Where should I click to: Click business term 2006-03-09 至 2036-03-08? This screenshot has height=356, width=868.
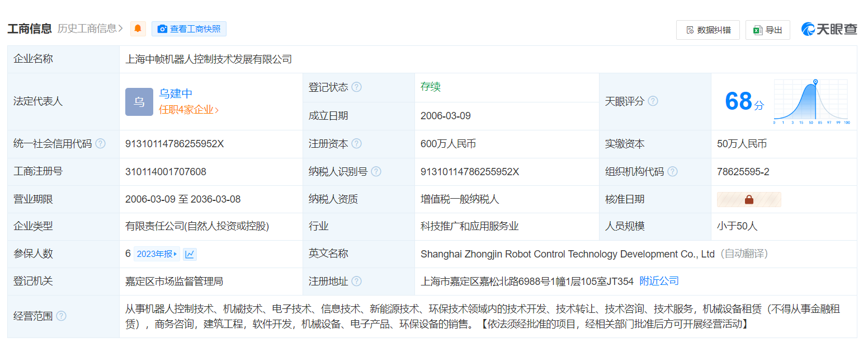(x=183, y=199)
